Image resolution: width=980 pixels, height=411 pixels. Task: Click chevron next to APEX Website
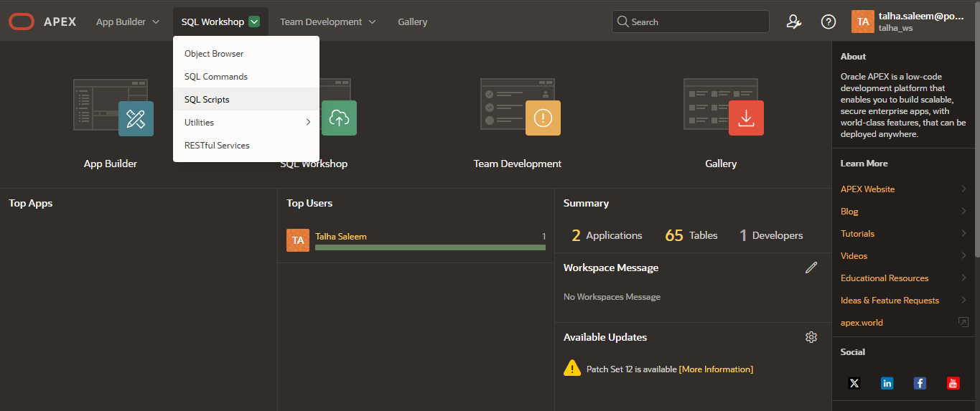click(963, 189)
